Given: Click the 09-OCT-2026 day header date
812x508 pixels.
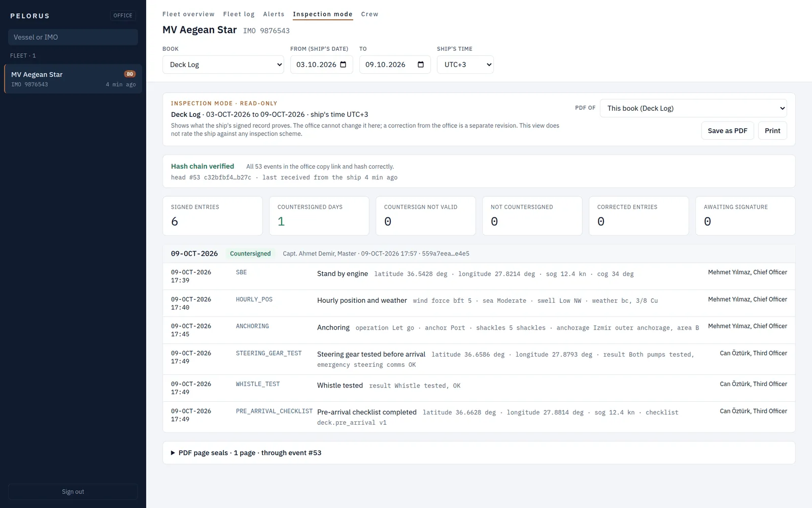Looking at the screenshot, I should point(194,253).
